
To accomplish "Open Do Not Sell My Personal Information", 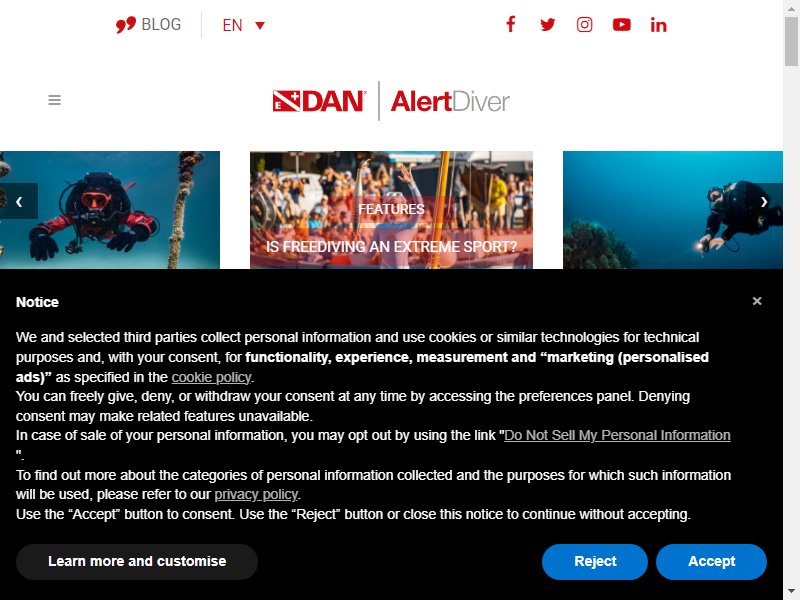I will coord(617,435).
